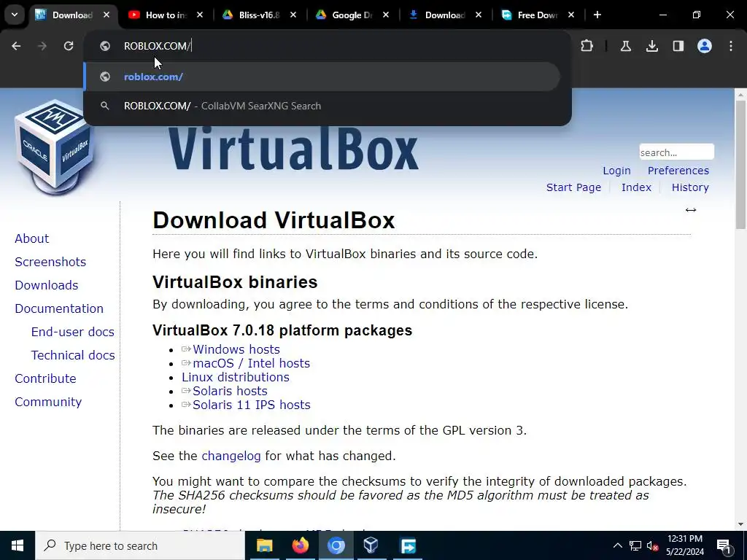Open the tab search dropdown arrow

[x=15, y=15]
